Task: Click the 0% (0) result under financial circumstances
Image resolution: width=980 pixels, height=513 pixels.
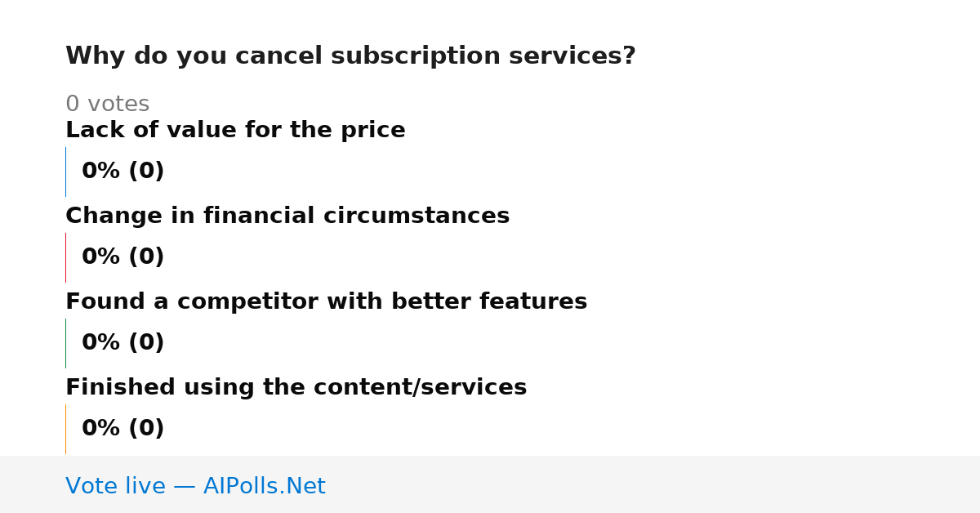Action: pyautogui.click(x=122, y=257)
